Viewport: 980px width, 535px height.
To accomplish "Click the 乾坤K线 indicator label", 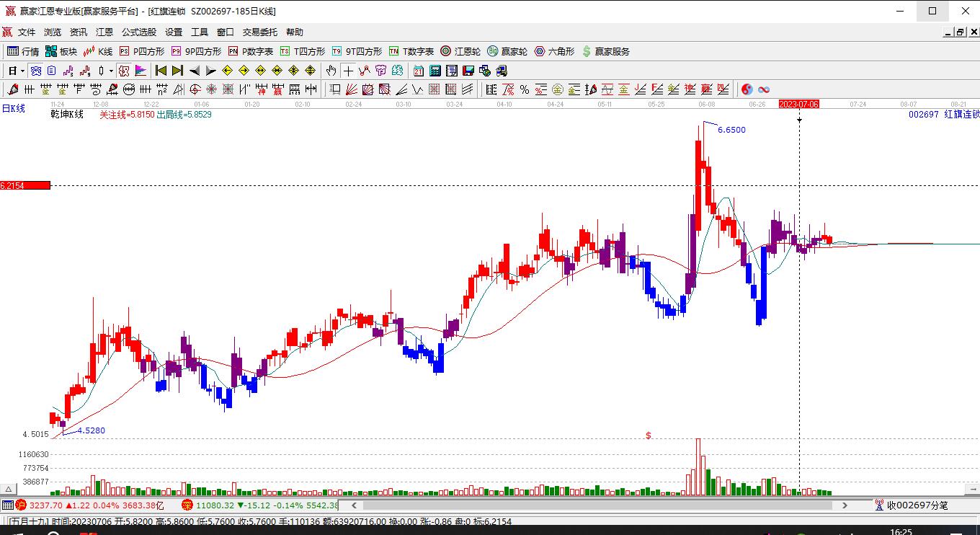I will click(67, 114).
